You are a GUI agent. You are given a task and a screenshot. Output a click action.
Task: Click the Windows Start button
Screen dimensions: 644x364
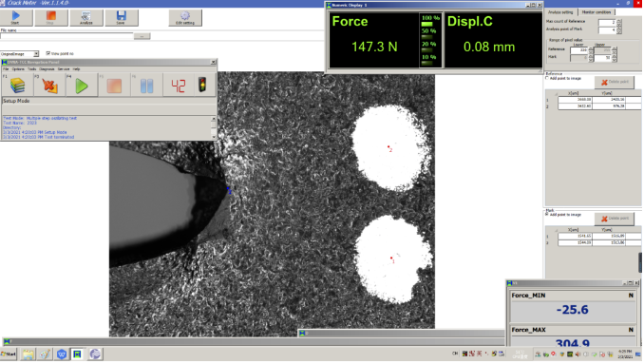[9, 354]
